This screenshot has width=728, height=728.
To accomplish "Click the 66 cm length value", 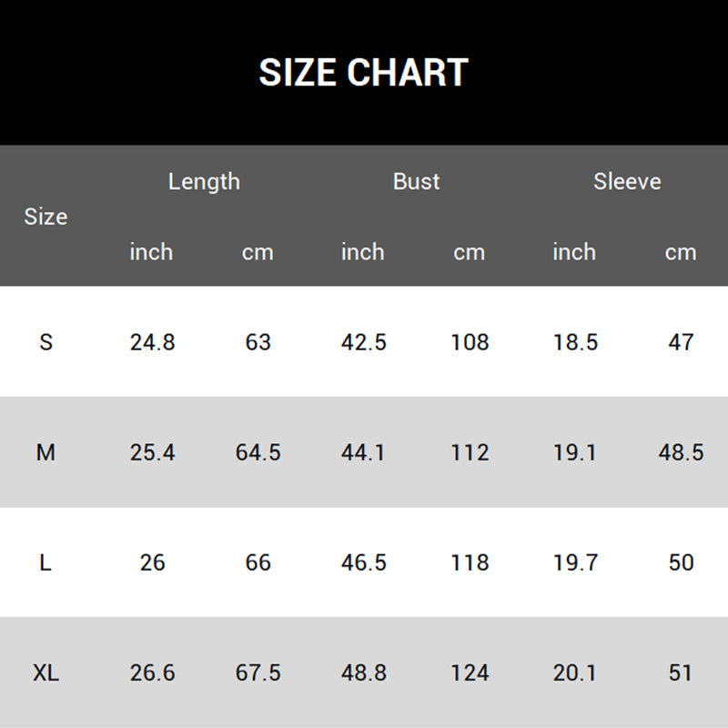I will [258, 562].
